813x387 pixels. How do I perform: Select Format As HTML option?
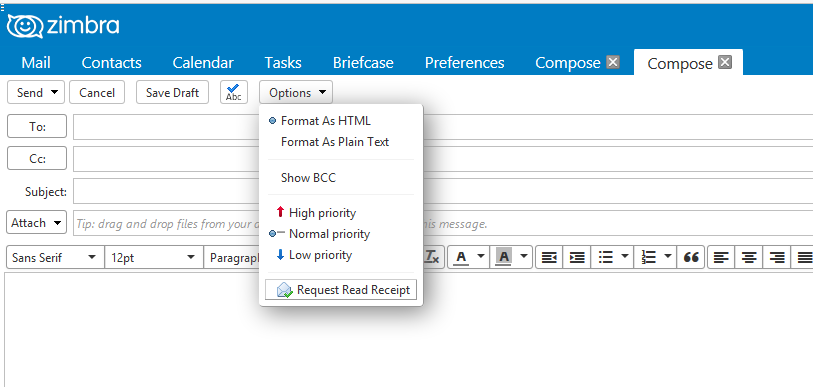pyautogui.click(x=326, y=121)
